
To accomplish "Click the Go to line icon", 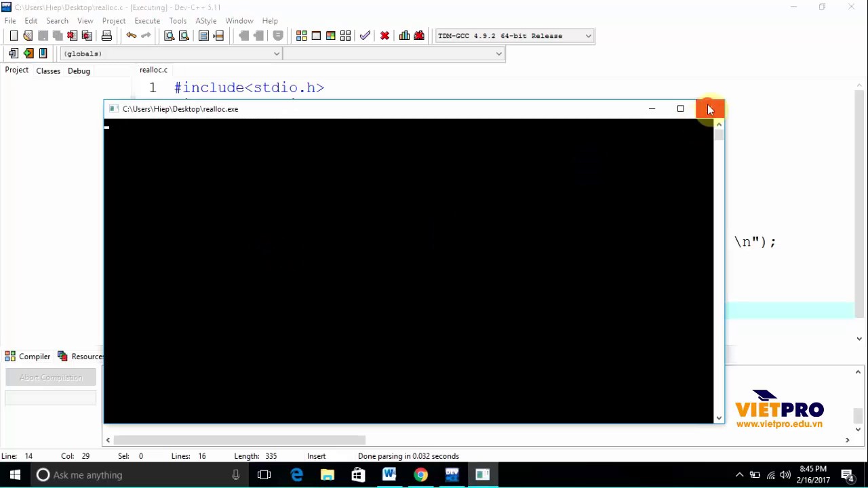I will tap(218, 36).
